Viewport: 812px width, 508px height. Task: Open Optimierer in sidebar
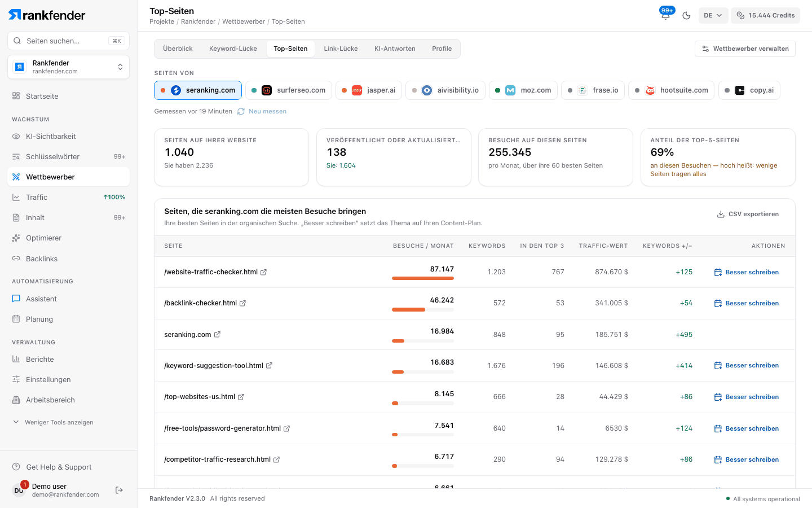pyautogui.click(x=68, y=238)
